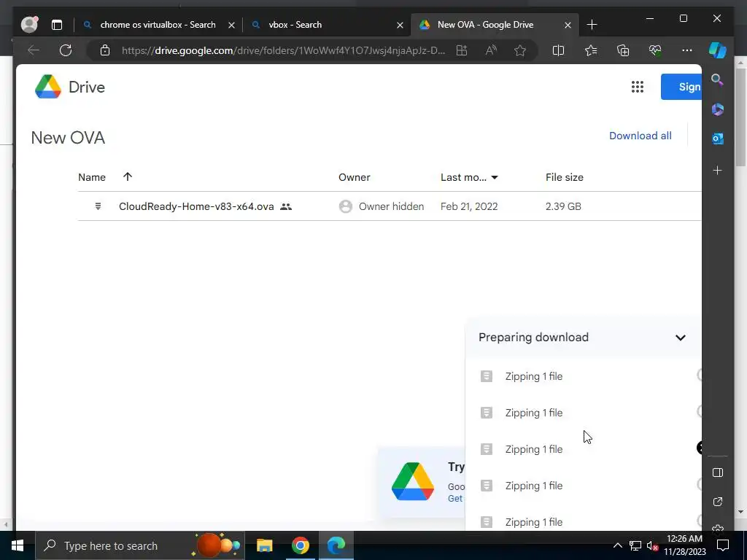Viewport: 747px width, 560px height.
Task: Open Microsoft 365 sidebar icon
Action: (718, 109)
